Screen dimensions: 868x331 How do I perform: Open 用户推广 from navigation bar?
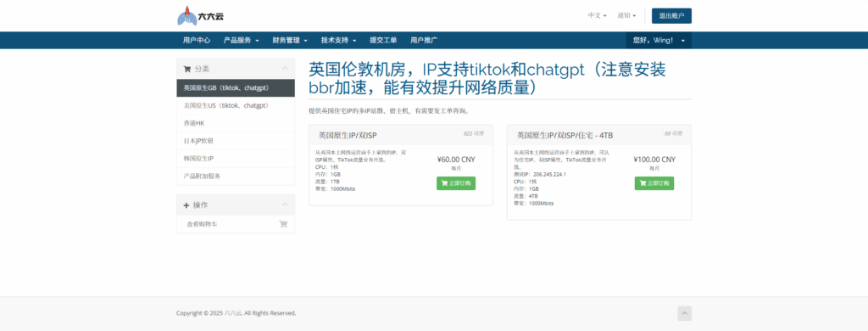coord(424,41)
